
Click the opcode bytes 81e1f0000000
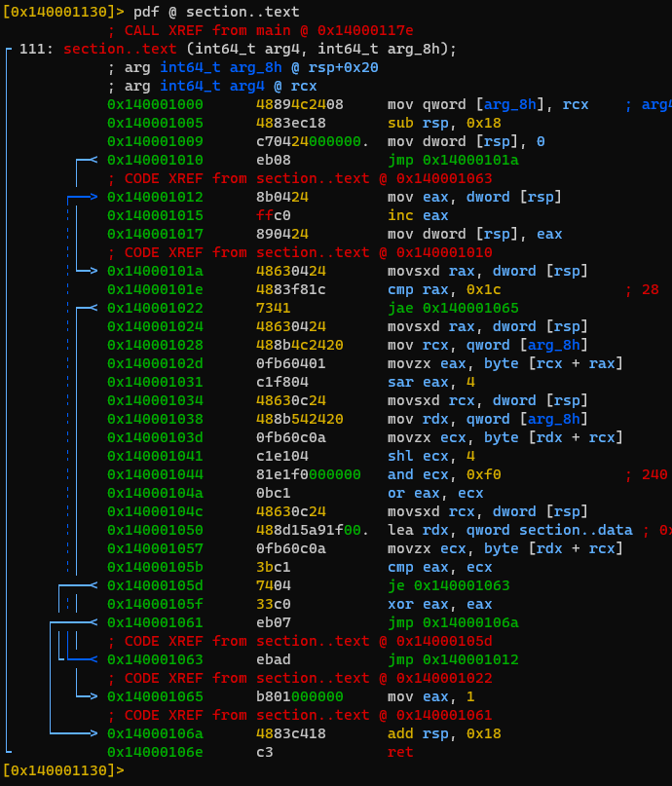click(x=309, y=474)
